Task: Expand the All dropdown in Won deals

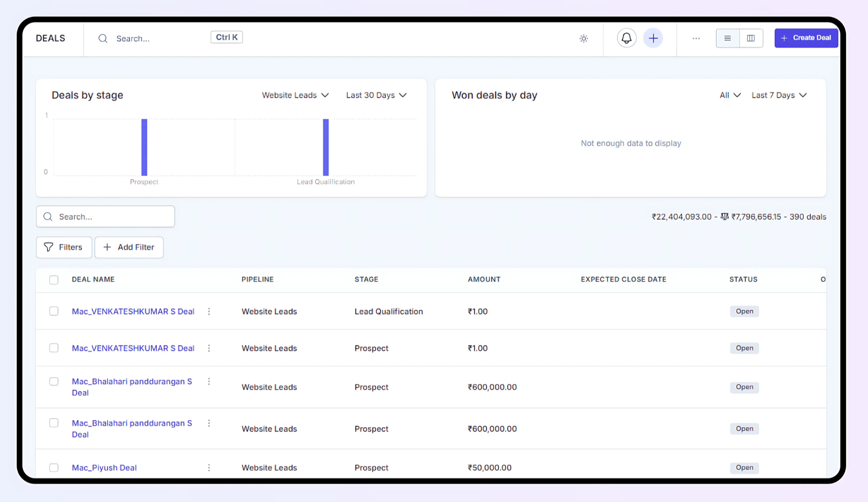Action: 730,95
